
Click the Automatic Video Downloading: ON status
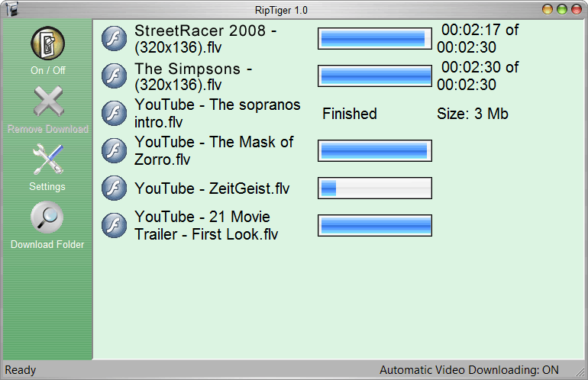tap(469, 370)
